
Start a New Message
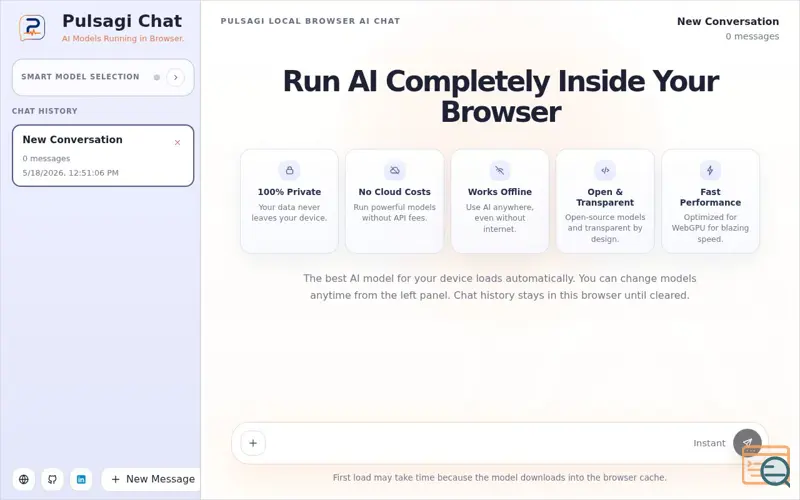click(152, 479)
